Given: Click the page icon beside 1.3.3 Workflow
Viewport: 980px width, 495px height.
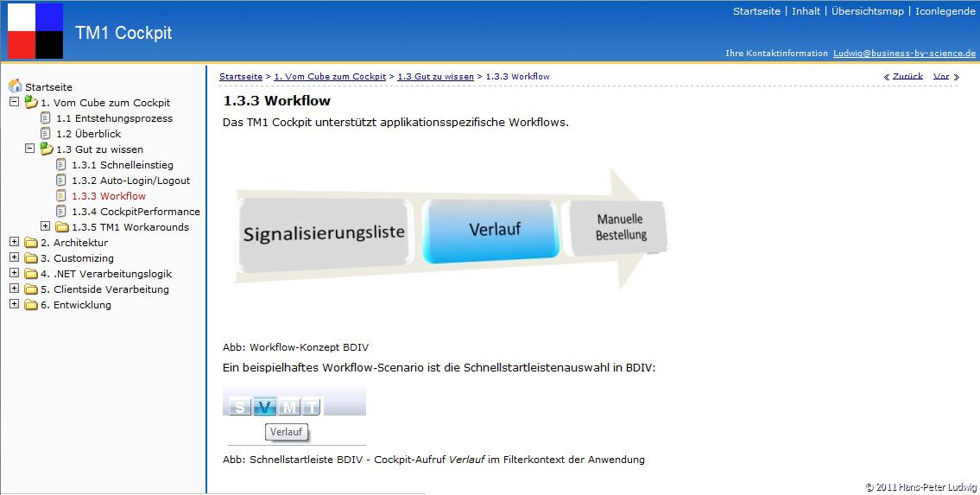Looking at the screenshot, I should pos(60,195).
